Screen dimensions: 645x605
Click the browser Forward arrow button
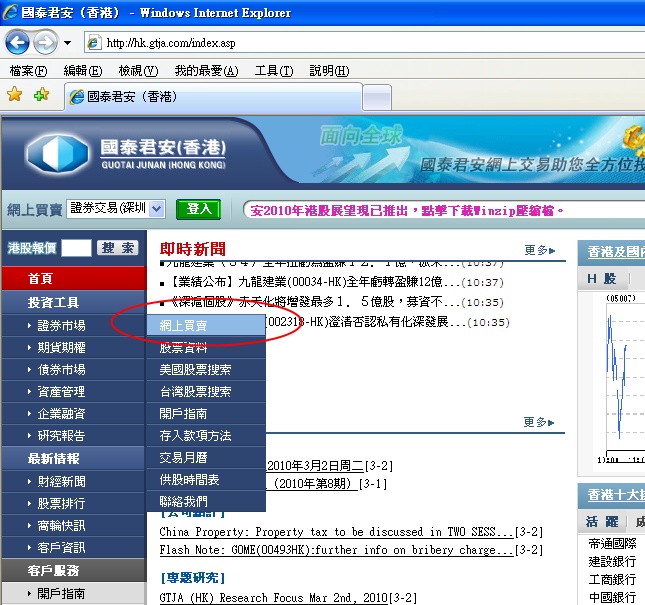click(44, 42)
